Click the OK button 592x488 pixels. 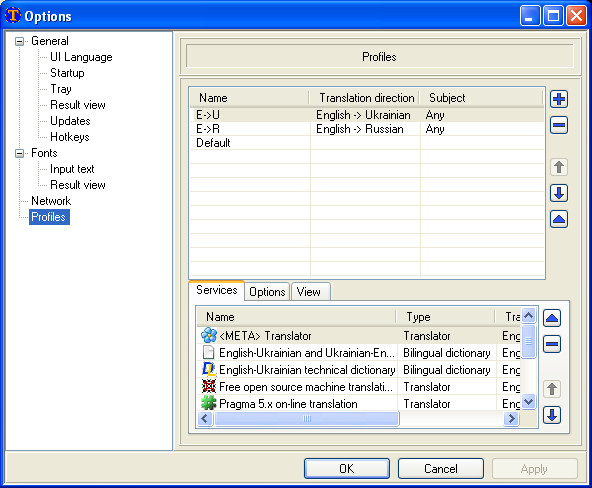[x=347, y=468]
